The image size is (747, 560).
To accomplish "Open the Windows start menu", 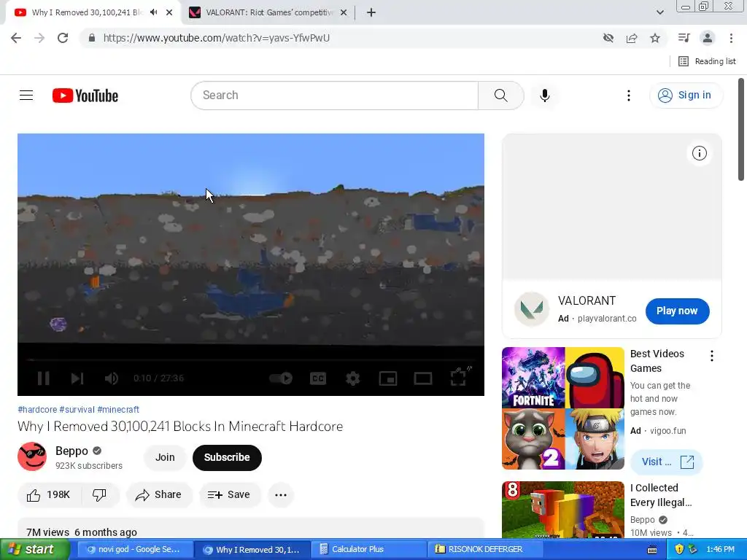I will [34, 550].
